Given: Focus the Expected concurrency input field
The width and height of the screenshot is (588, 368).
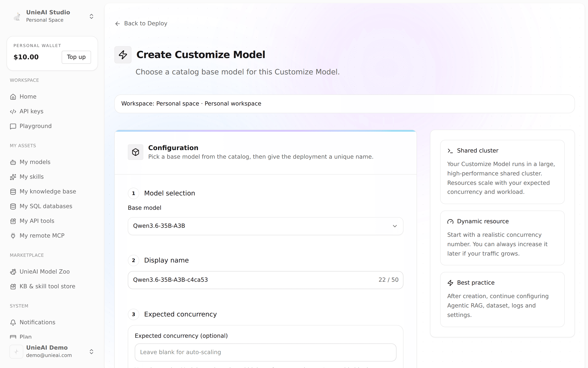Looking at the screenshot, I should coord(265,352).
